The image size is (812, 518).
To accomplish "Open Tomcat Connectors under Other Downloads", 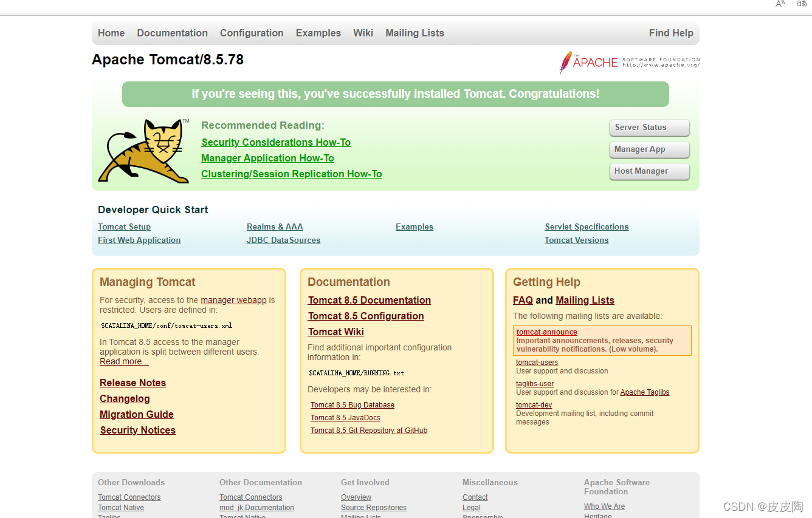I will (x=129, y=497).
